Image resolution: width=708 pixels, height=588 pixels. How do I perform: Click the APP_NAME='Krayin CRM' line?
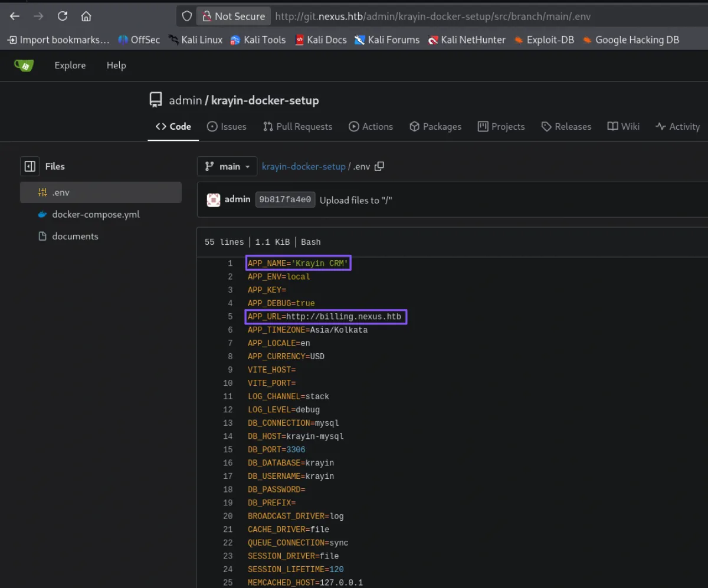299,264
